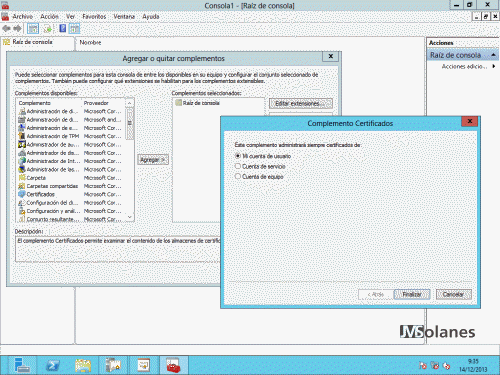
Task: Open the Acción menu
Action: coord(49,16)
